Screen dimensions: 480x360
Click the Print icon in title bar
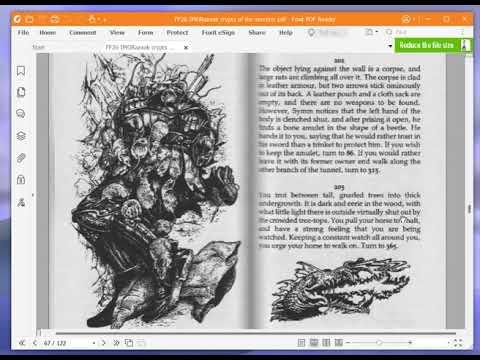pyautogui.click(x=55, y=19)
